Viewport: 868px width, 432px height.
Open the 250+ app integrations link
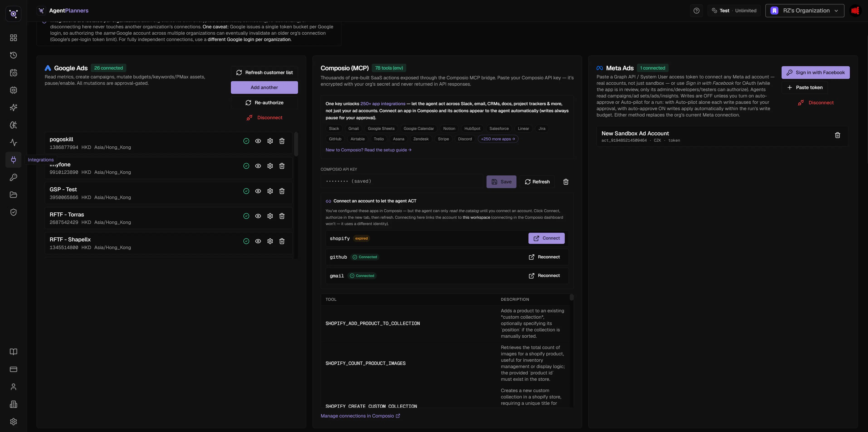click(383, 104)
